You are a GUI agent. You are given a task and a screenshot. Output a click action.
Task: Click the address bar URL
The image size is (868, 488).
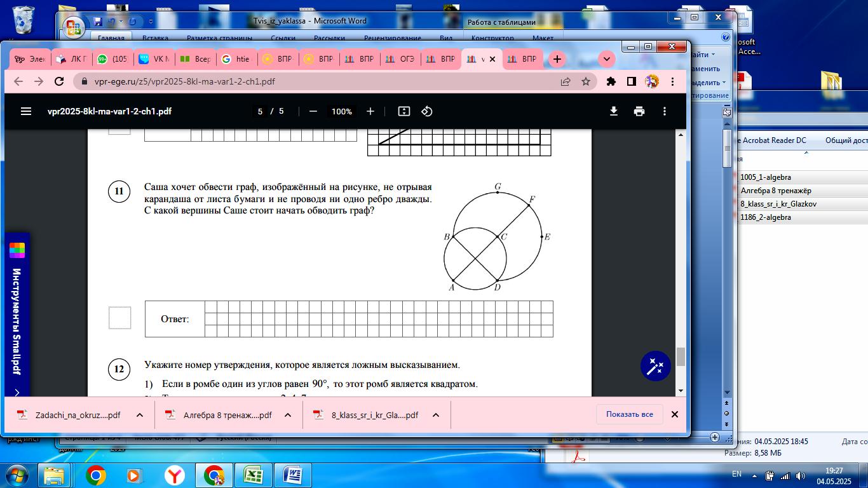(x=186, y=81)
